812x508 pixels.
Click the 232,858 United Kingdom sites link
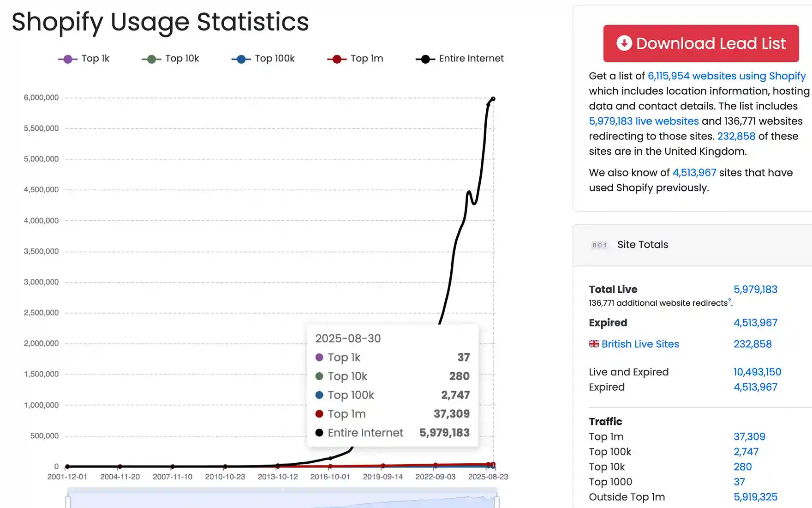point(736,136)
